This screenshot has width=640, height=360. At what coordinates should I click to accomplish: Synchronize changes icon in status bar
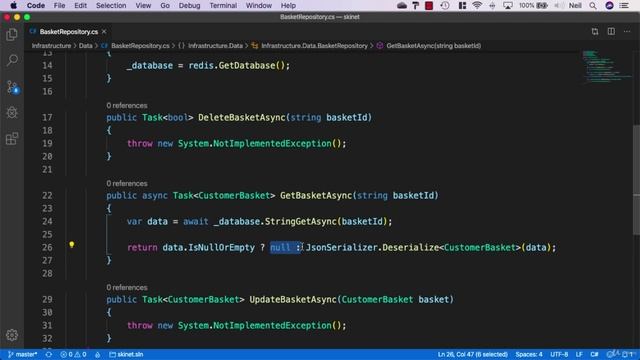click(x=49, y=354)
